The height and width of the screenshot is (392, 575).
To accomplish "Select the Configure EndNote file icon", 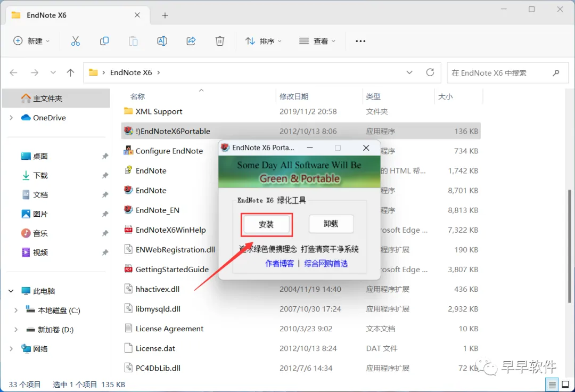I will 128,150.
